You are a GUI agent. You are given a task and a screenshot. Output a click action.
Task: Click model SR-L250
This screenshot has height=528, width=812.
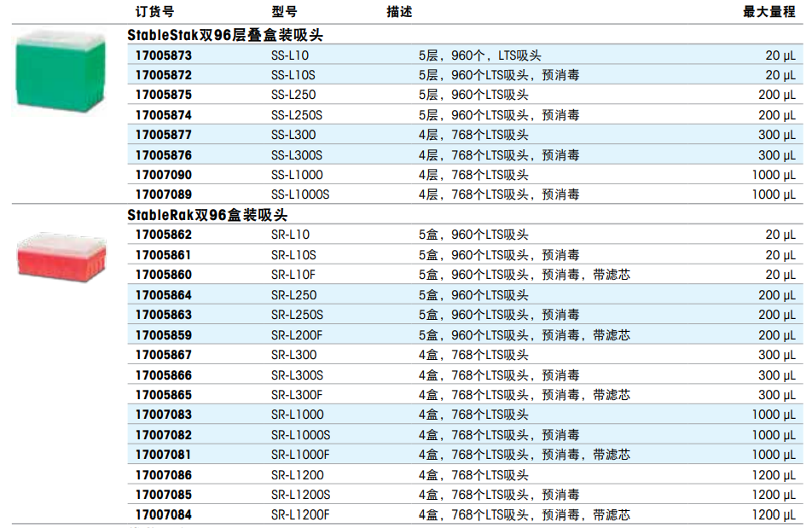click(x=293, y=295)
